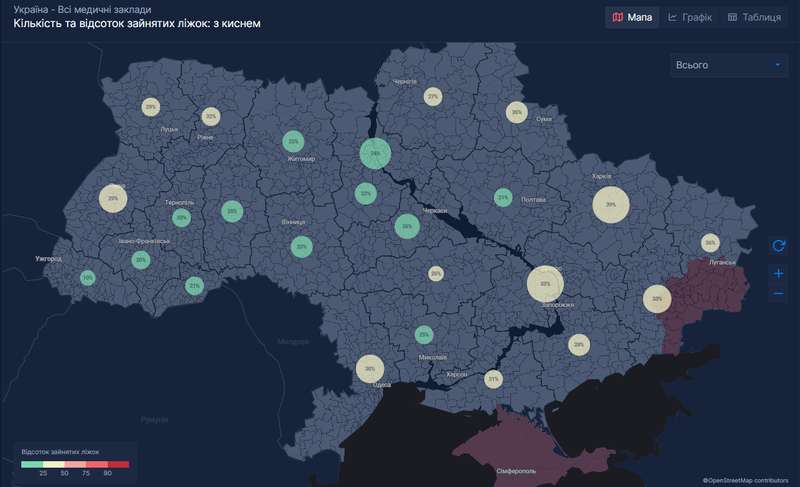Zoom out with the minus button

779,294
